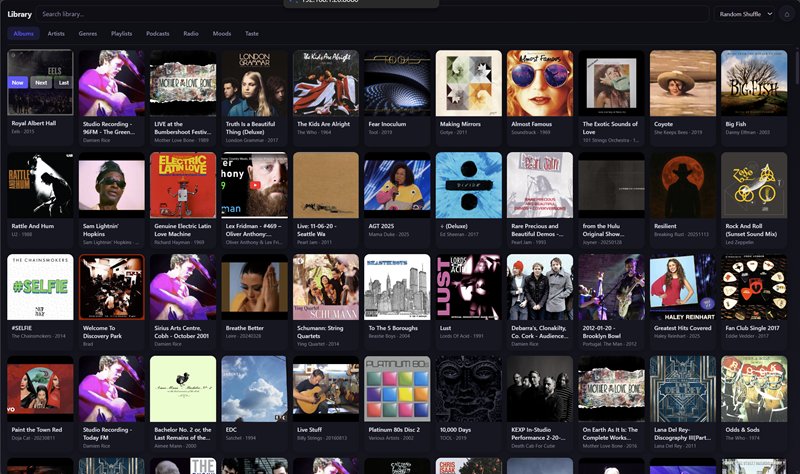Open the Moods tab

(222, 34)
